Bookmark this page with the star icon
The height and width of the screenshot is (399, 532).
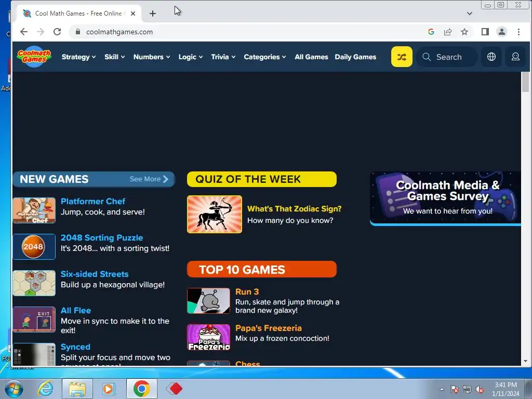[464, 32]
